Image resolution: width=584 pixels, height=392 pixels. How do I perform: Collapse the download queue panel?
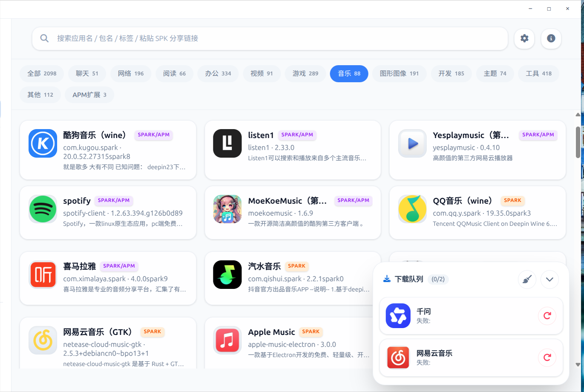(549, 280)
